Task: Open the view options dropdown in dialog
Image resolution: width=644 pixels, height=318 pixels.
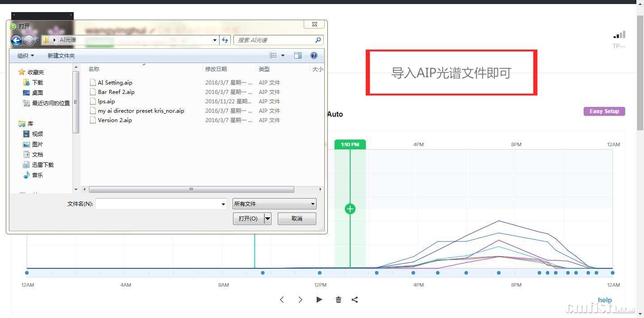Action: [x=283, y=55]
